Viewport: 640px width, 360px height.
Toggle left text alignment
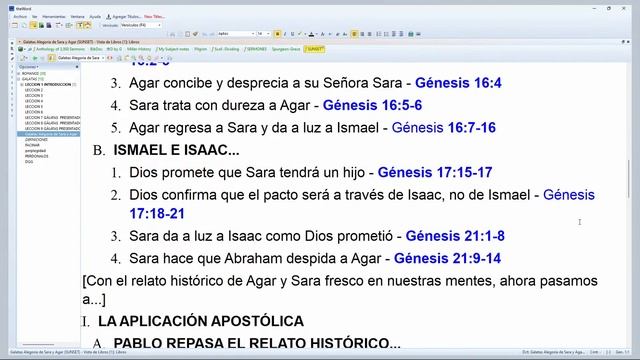354,34
